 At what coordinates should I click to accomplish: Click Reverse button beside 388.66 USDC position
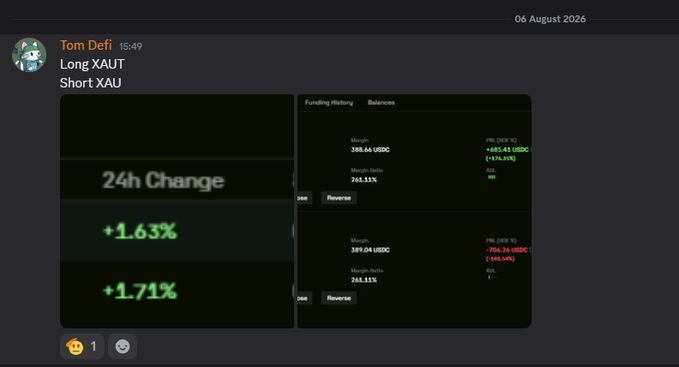click(x=339, y=198)
